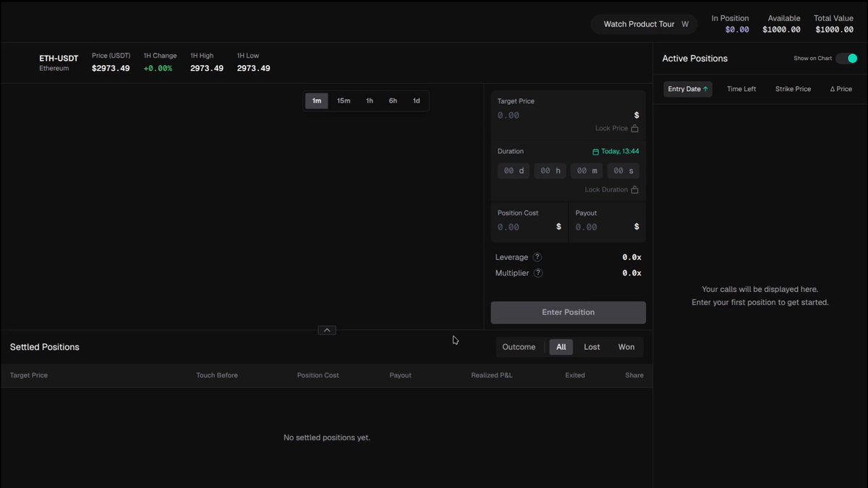This screenshot has width=868, height=488.
Task: Click the Multiplier 0.0x value
Action: click(631, 273)
